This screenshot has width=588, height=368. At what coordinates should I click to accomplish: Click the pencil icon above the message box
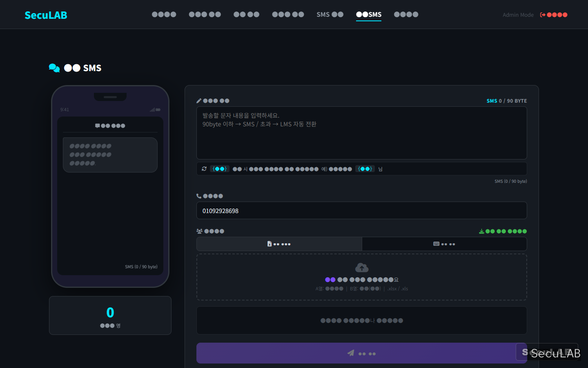click(x=199, y=101)
